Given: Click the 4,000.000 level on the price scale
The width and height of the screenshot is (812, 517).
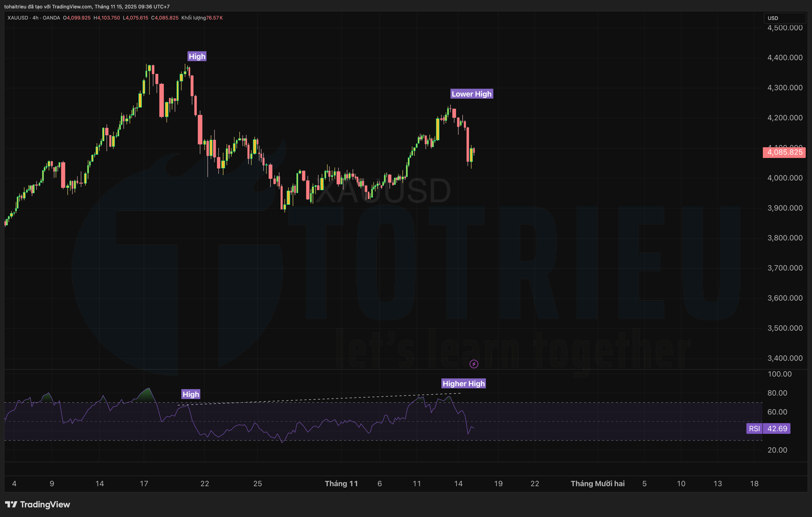Looking at the screenshot, I should [x=785, y=178].
